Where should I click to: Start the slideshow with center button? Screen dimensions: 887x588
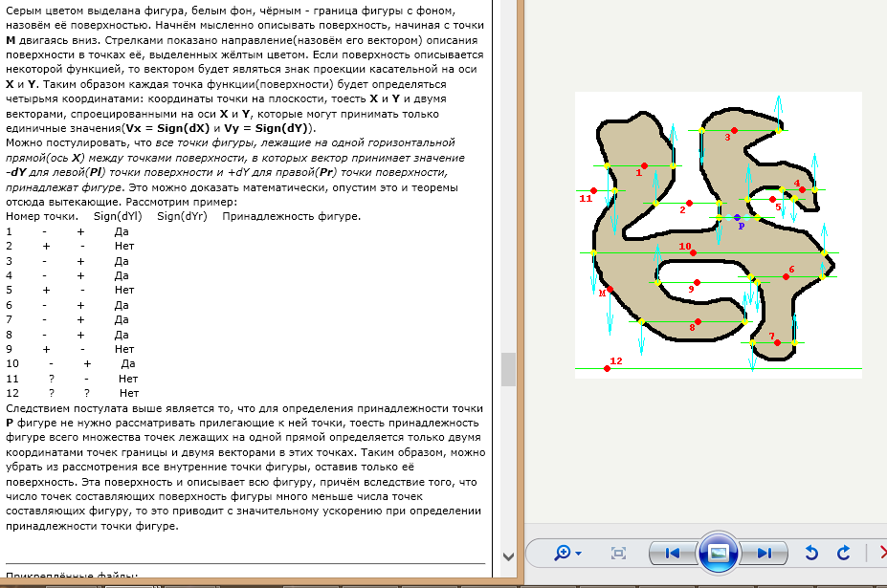(x=719, y=553)
